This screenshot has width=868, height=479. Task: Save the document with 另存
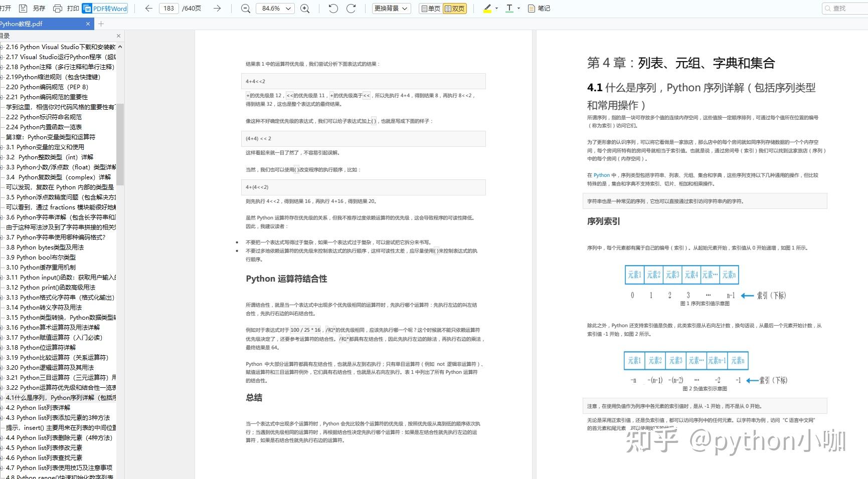point(39,9)
